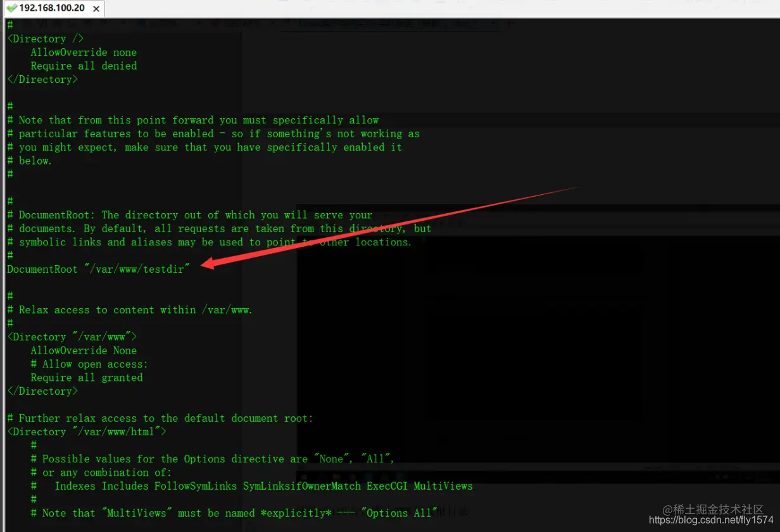Click the '<Directory "/var/www/html">' line
This screenshot has height=532, width=780.
tap(87, 432)
